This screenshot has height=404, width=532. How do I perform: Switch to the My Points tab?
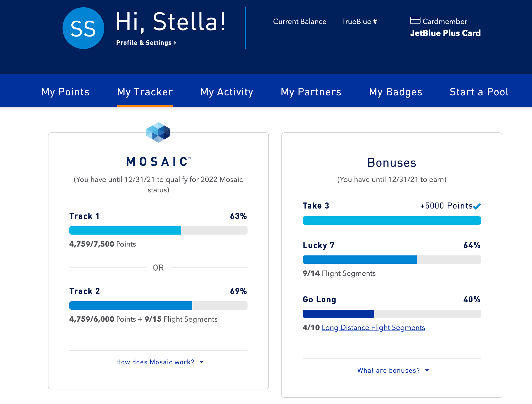tap(65, 92)
